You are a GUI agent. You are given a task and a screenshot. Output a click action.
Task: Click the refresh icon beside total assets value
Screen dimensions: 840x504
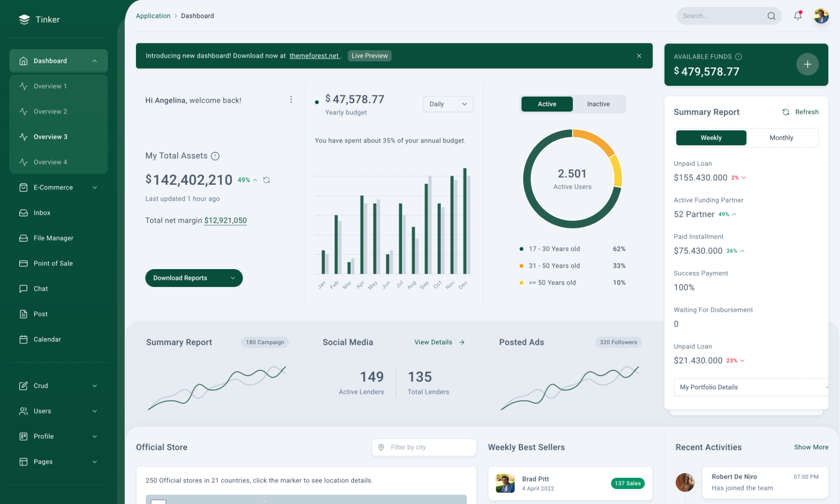click(x=267, y=180)
